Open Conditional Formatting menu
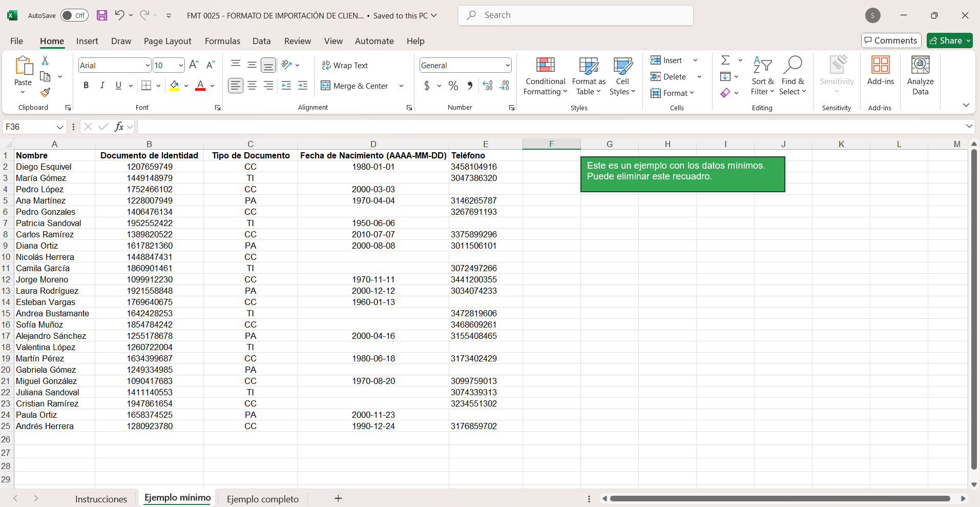The height and width of the screenshot is (507, 980). click(545, 76)
